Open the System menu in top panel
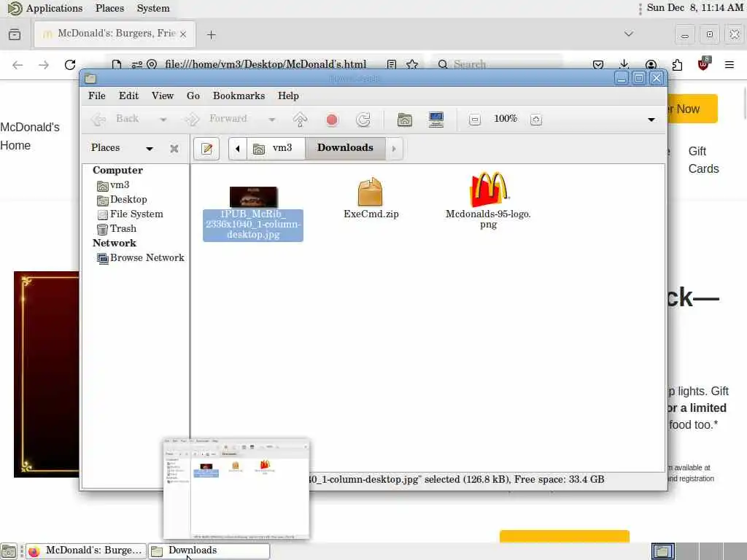Image resolution: width=747 pixels, height=560 pixels. click(153, 8)
